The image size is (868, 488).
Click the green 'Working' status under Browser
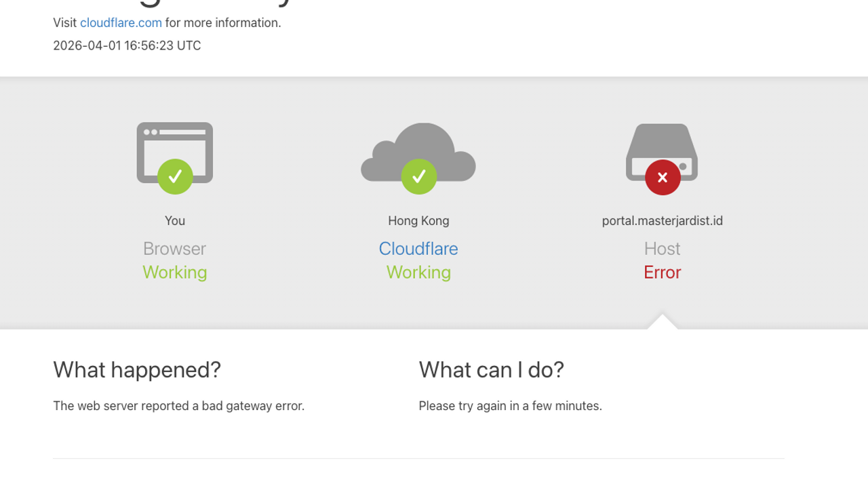(x=175, y=272)
